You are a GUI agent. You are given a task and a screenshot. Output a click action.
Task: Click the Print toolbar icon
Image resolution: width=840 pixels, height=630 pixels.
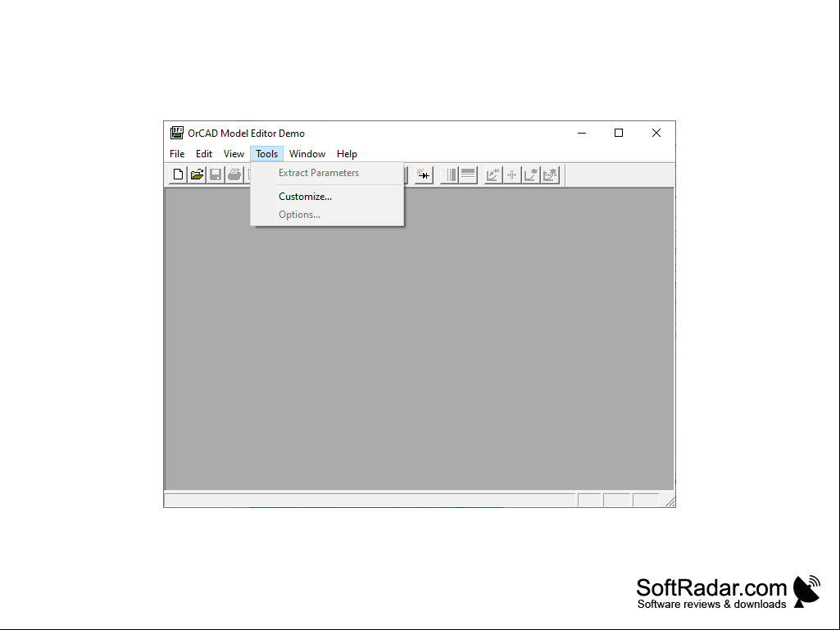click(x=234, y=174)
